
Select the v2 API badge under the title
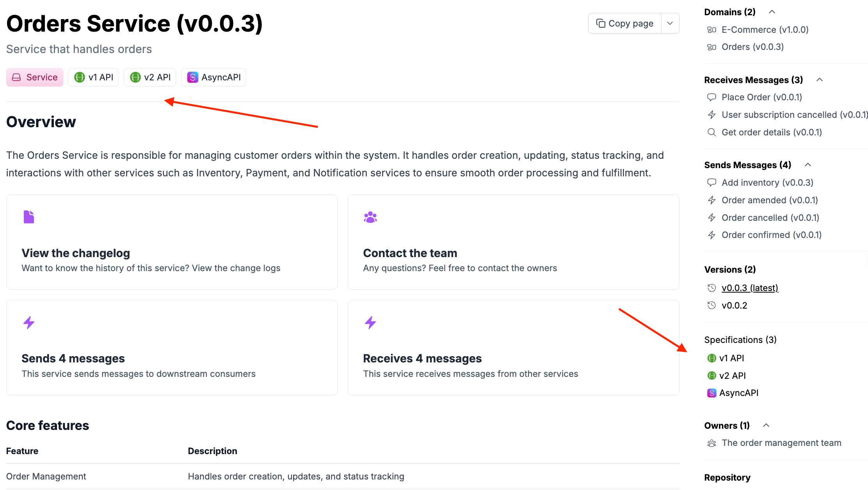(150, 77)
